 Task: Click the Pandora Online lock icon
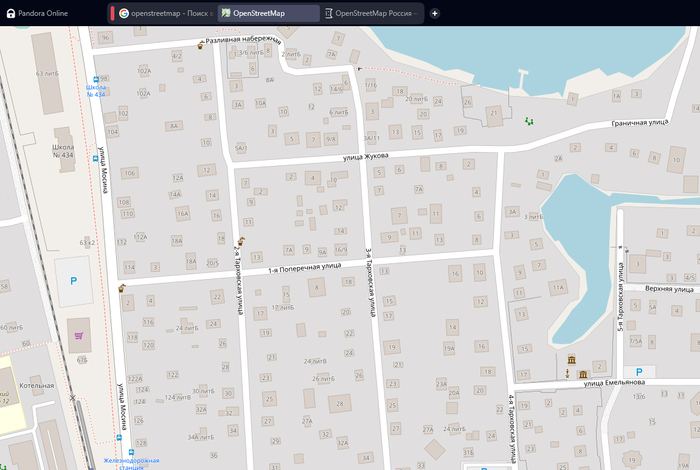click(9, 13)
